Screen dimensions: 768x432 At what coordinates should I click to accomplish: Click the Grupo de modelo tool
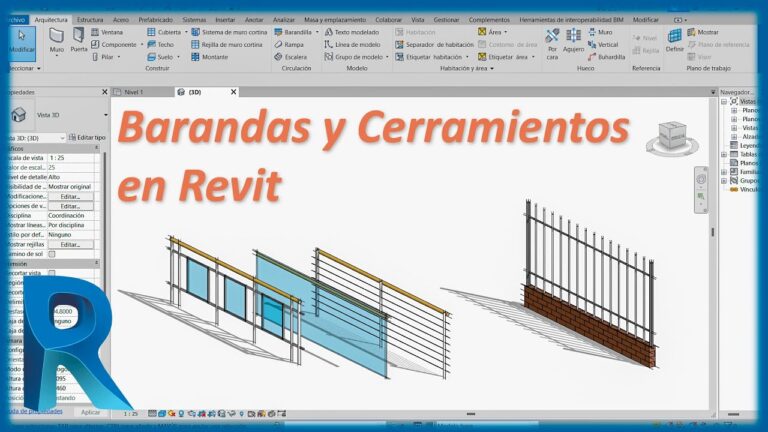coord(354,57)
